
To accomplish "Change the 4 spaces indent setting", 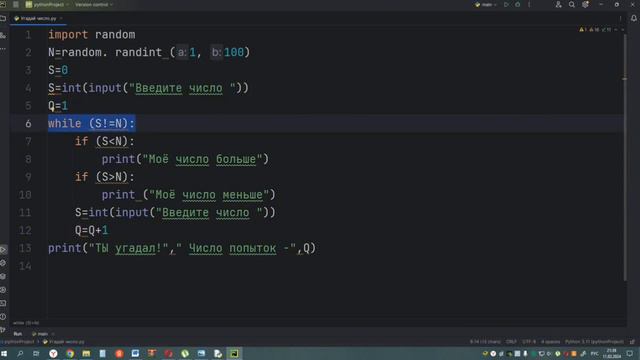I will (550, 342).
